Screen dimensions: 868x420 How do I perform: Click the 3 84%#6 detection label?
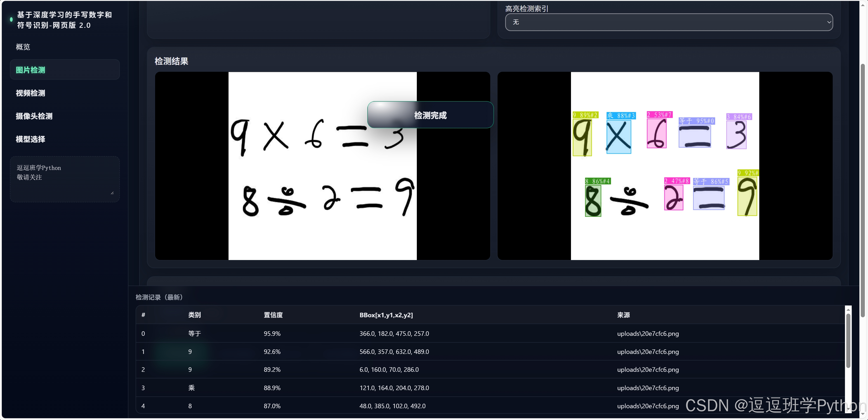[739, 117]
